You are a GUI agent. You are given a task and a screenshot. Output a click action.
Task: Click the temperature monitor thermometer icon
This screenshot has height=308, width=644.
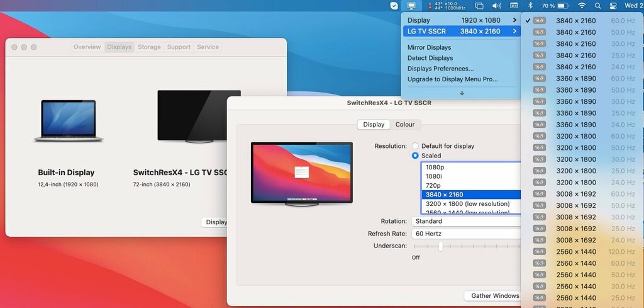430,6
